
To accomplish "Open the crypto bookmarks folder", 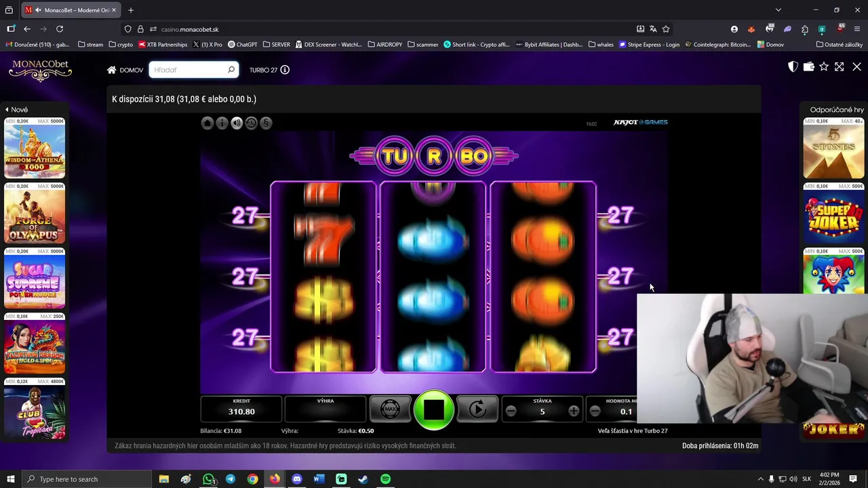I will point(121,45).
